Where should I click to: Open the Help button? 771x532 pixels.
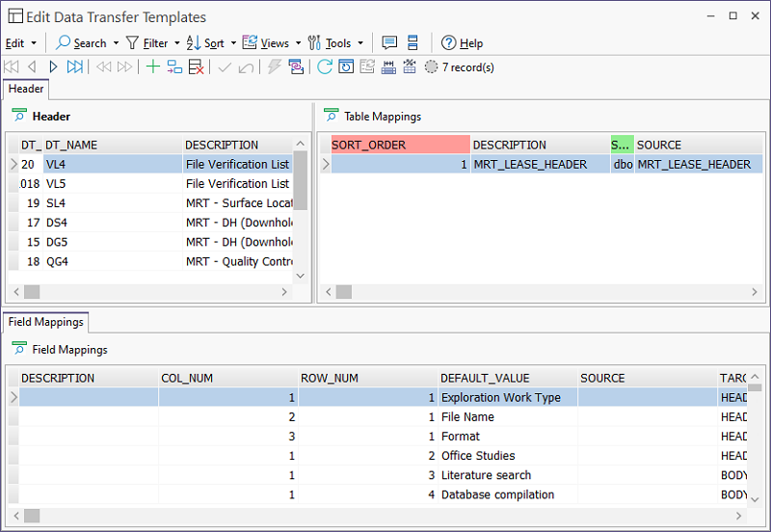462,42
